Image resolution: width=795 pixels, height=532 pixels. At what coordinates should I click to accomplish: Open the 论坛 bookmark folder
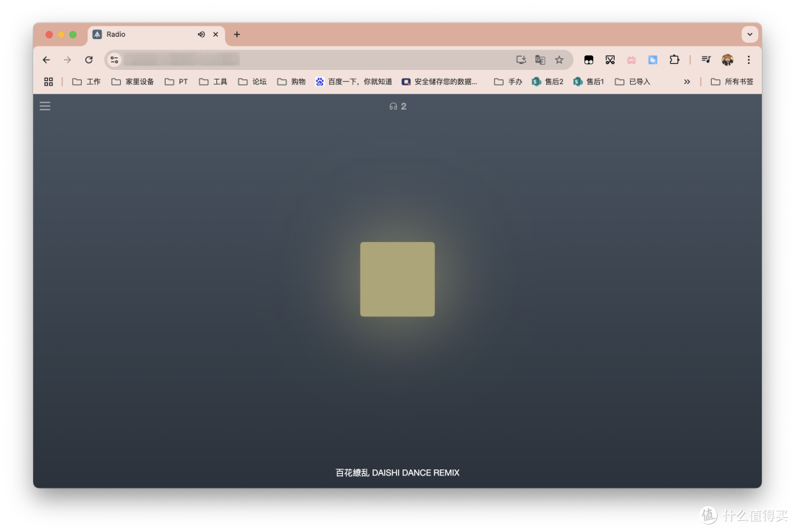252,82
